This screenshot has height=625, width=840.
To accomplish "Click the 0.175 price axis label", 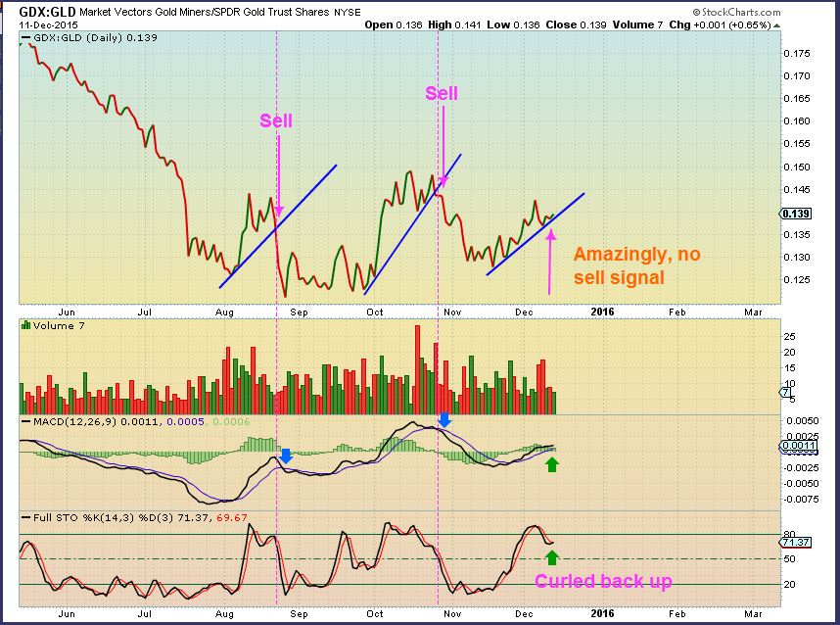I will pos(797,54).
